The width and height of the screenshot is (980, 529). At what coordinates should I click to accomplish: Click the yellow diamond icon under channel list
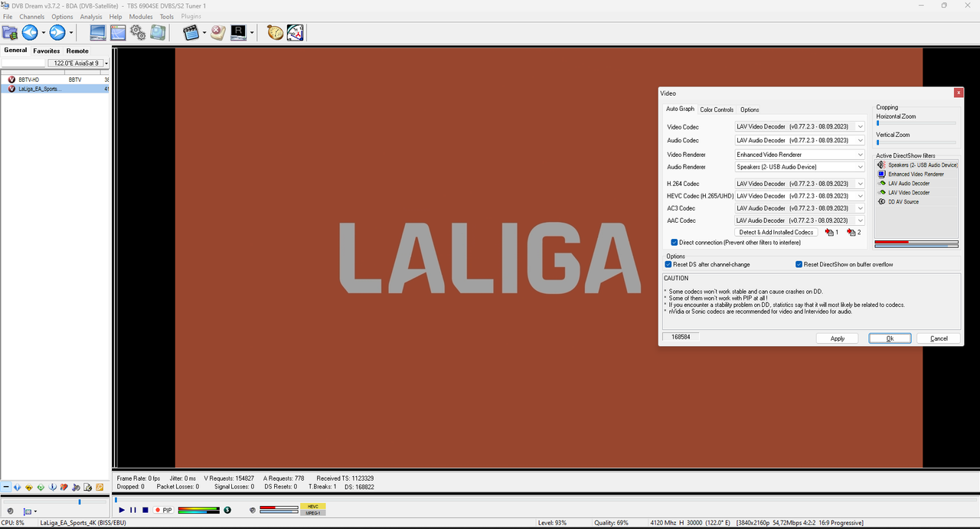[29, 487]
